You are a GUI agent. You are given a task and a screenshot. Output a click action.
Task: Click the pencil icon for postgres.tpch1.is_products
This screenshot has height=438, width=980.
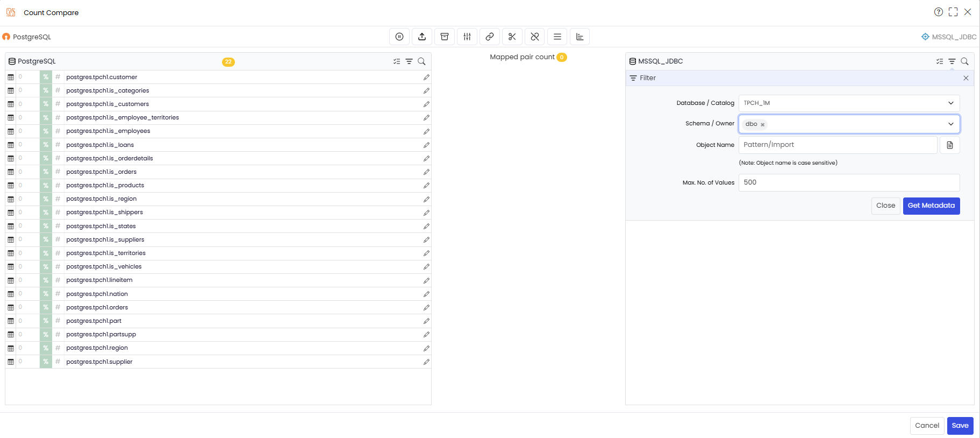[x=426, y=186]
